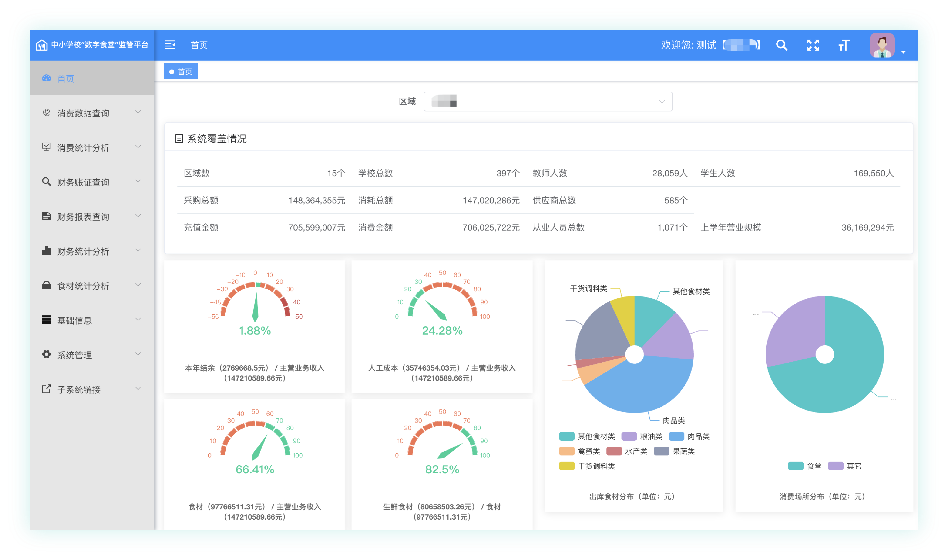Click the 子系统链接 external-link icon
948x560 pixels.
point(46,389)
